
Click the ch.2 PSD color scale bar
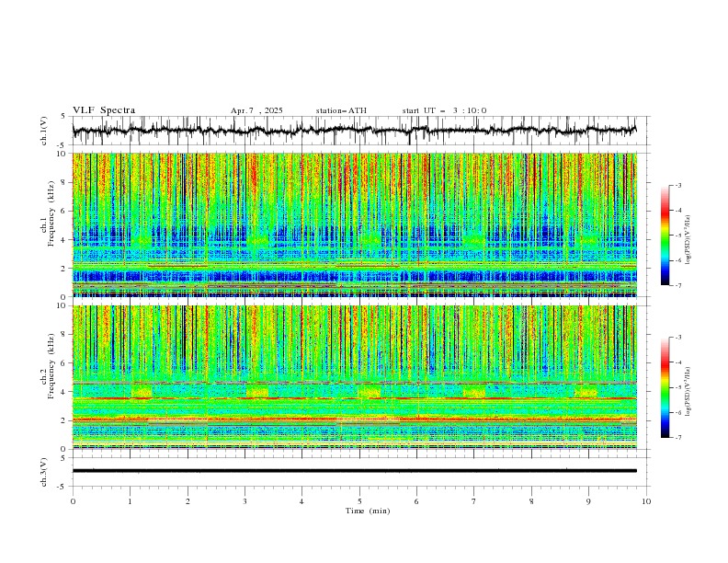pos(665,387)
